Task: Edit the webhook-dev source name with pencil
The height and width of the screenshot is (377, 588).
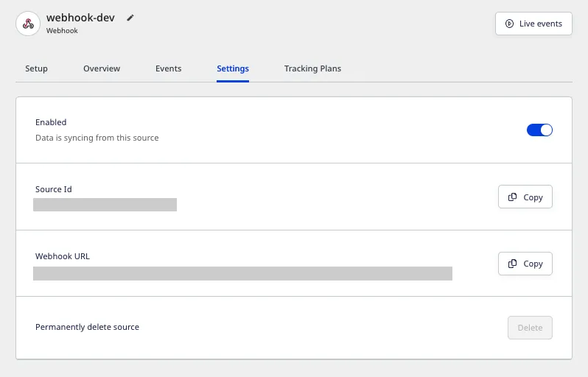Action: pos(130,18)
